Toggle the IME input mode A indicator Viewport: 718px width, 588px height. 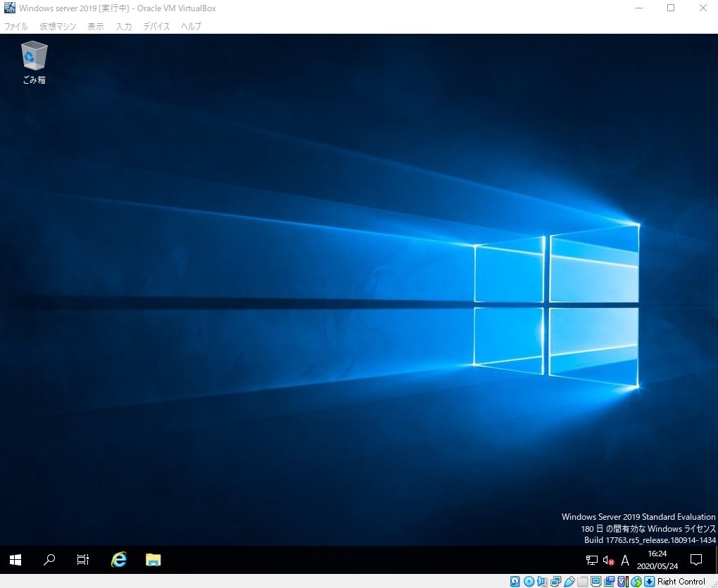click(x=624, y=560)
